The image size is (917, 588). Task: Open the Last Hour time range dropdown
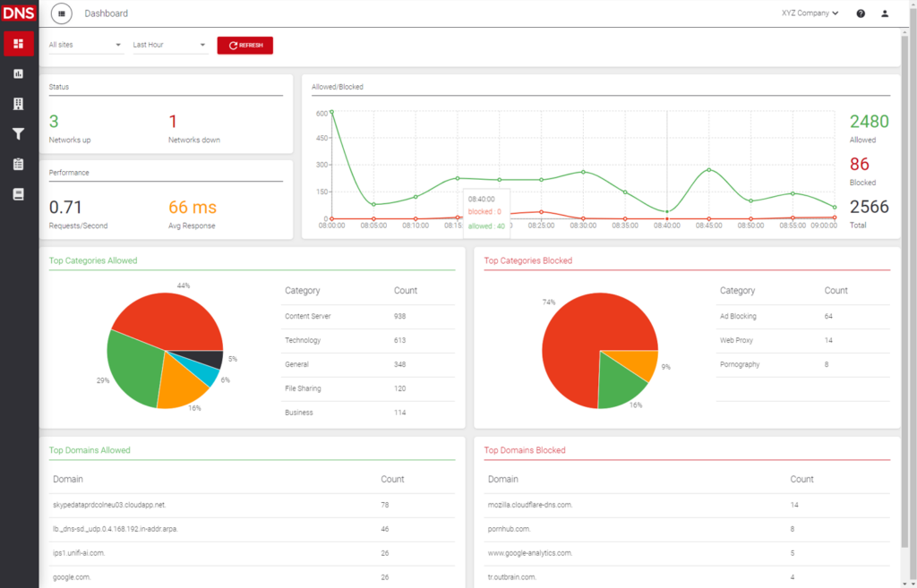tap(169, 45)
